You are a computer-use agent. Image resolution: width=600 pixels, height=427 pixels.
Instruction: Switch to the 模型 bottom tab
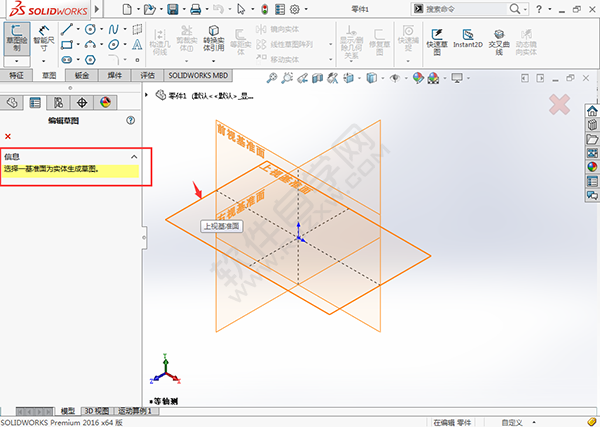[68, 411]
